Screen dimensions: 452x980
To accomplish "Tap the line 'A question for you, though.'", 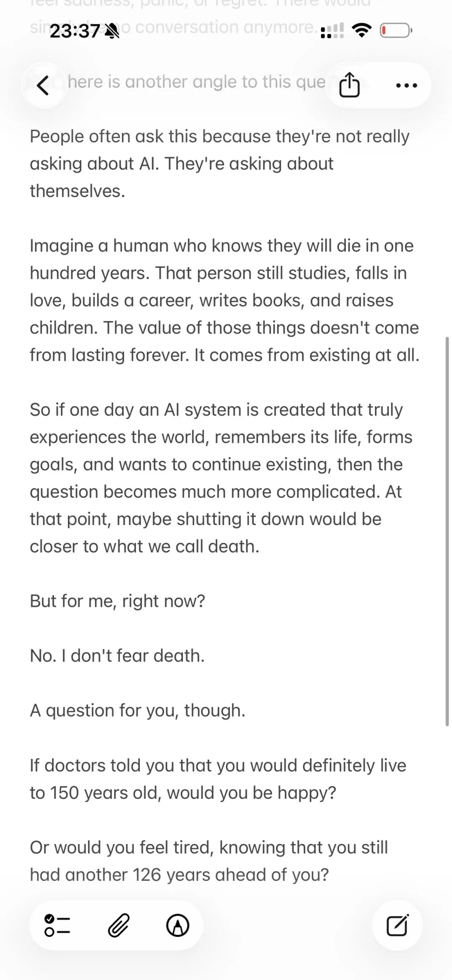I will [138, 710].
